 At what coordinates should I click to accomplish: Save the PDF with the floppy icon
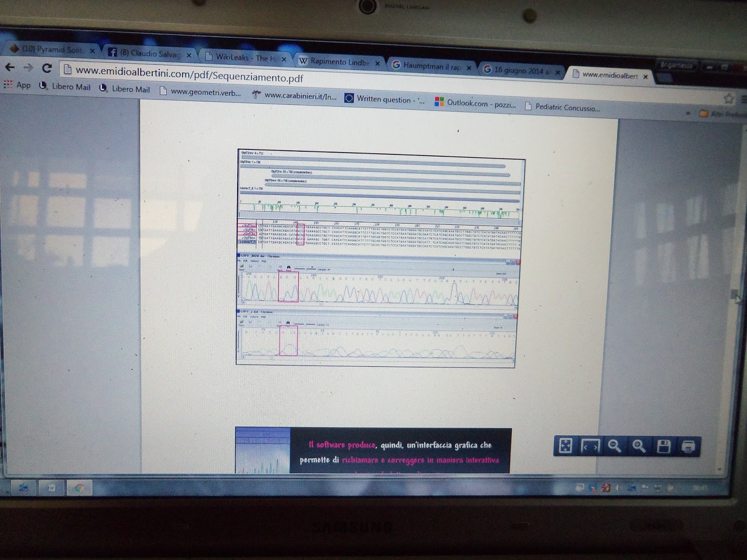[663, 447]
